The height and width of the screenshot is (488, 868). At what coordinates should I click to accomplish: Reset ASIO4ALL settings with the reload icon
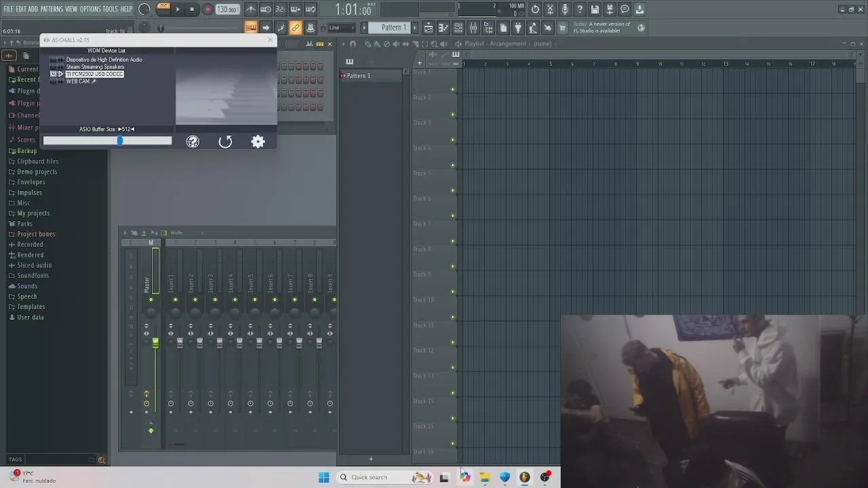[x=225, y=142]
